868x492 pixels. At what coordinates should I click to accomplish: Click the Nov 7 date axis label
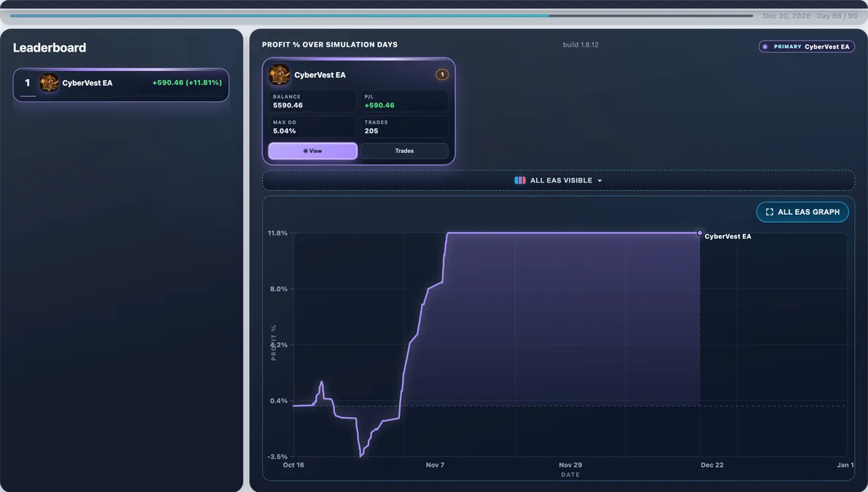(x=435, y=465)
